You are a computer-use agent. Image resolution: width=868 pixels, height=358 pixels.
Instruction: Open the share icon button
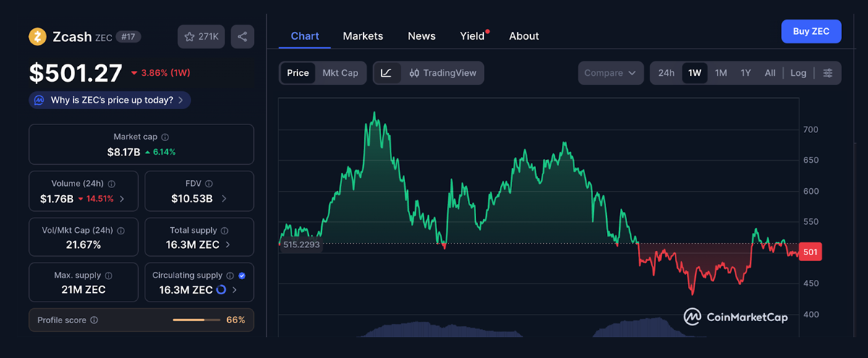tap(242, 36)
